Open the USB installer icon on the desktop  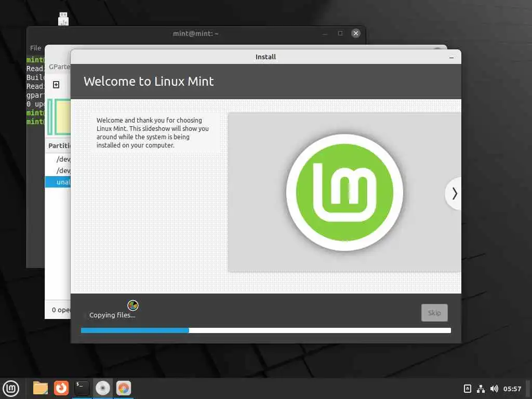pyautogui.click(x=63, y=19)
